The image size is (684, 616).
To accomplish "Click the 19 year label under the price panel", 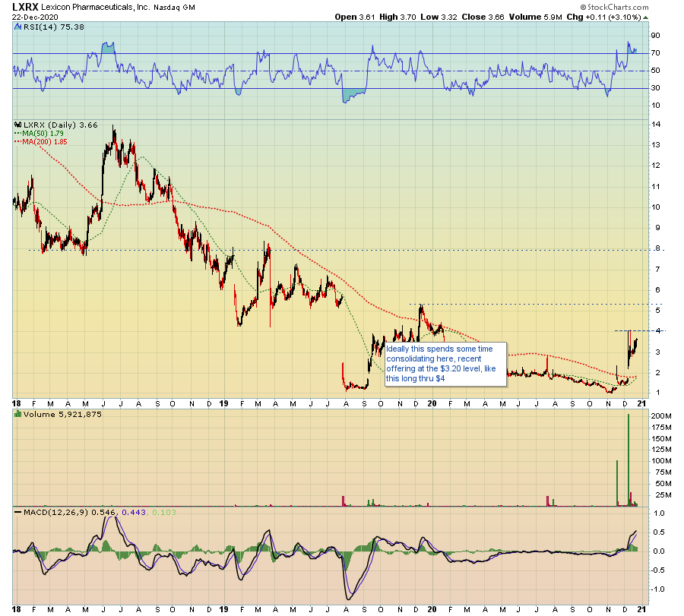I will coord(223,403).
